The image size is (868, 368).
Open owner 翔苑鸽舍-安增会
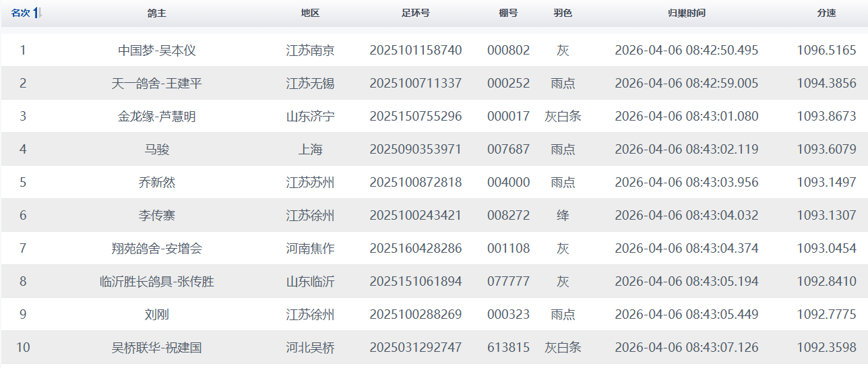click(x=157, y=249)
